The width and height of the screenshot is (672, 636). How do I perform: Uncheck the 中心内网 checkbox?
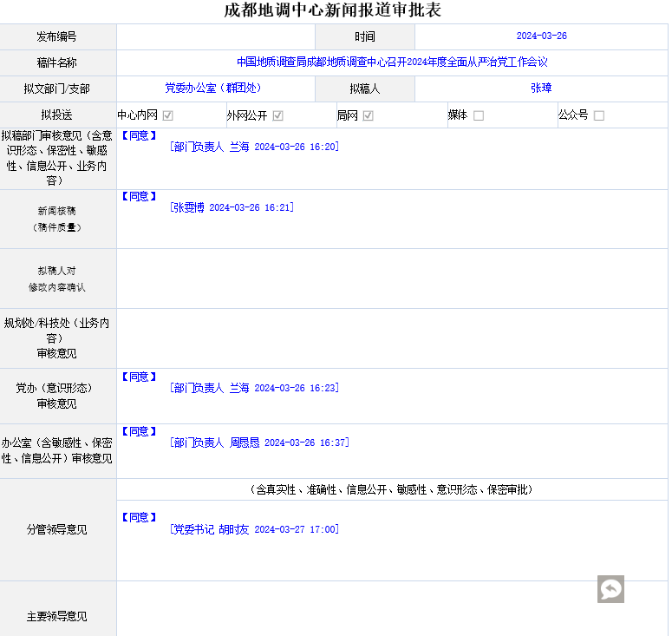[168, 115]
